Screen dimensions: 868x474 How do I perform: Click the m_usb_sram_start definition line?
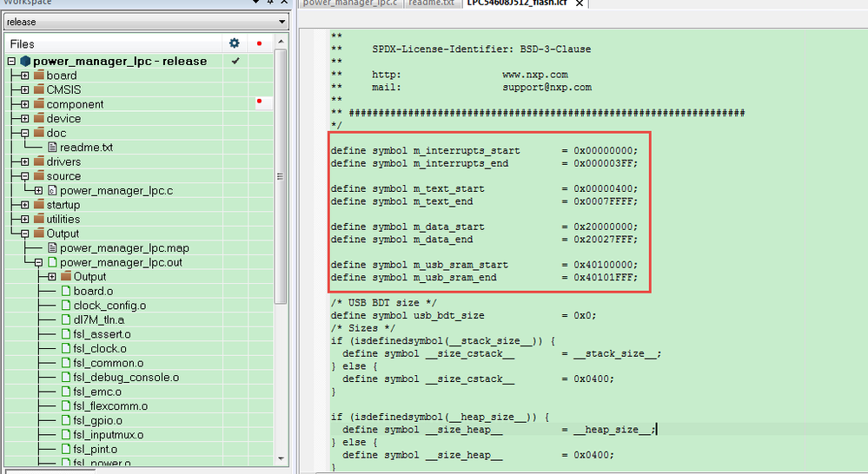(484, 265)
